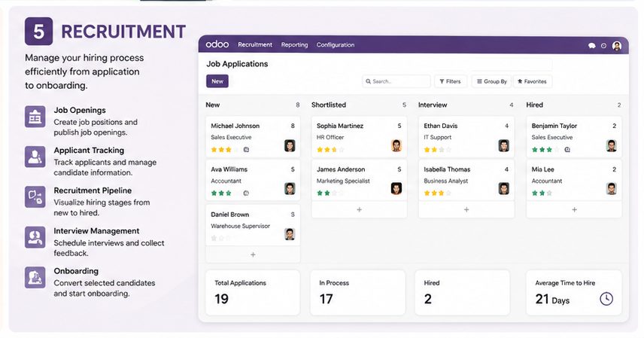The width and height of the screenshot is (644, 338).
Task: Click the Business Analyst job title text
Action: [445, 181]
